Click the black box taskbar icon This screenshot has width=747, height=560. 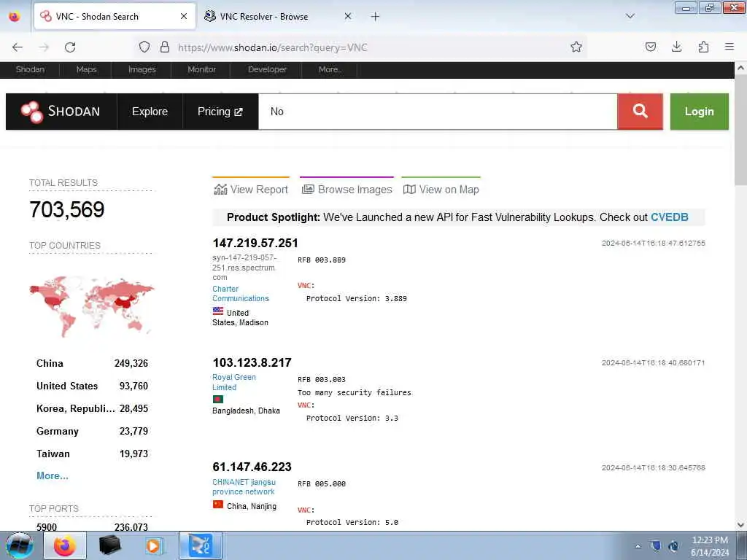pos(109,545)
